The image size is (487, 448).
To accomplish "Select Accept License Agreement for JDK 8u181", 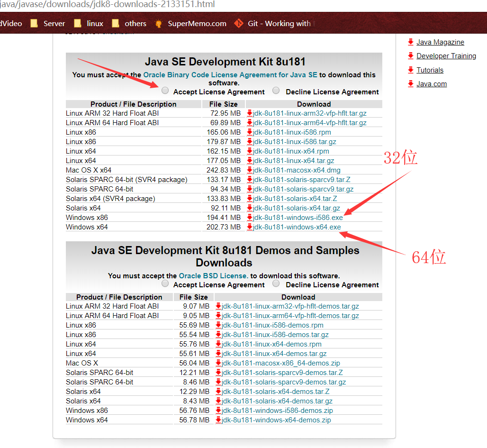I will (165, 91).
